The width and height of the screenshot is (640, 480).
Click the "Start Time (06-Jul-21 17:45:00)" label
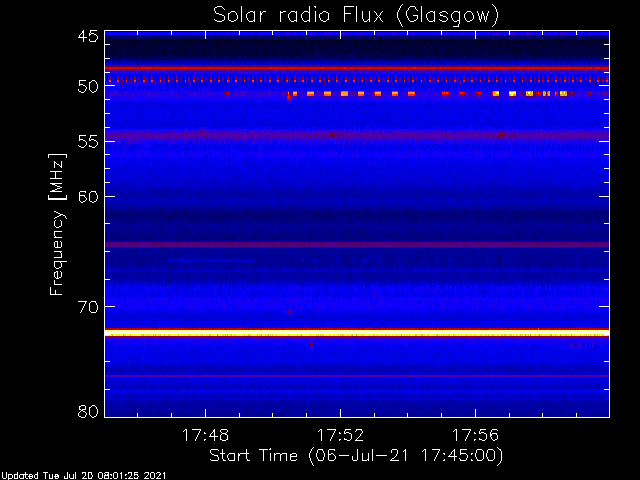pyautogui.click(x=356, y=456)
